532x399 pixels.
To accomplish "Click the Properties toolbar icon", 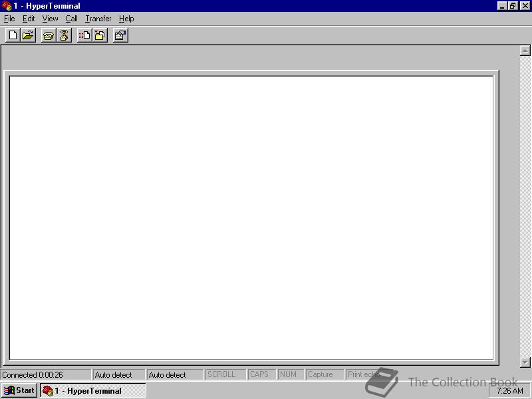I will (120, 35).
